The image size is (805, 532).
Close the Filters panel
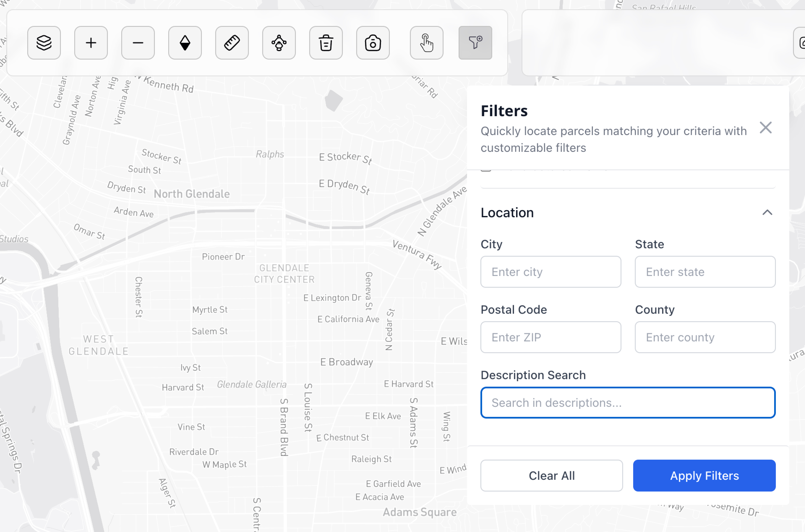click(x=766, y=128)
